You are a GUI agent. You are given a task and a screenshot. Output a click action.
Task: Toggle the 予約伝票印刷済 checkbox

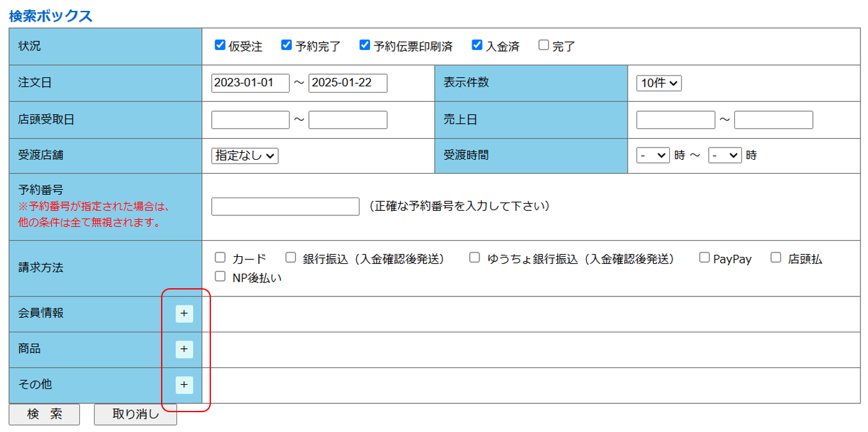365,45
